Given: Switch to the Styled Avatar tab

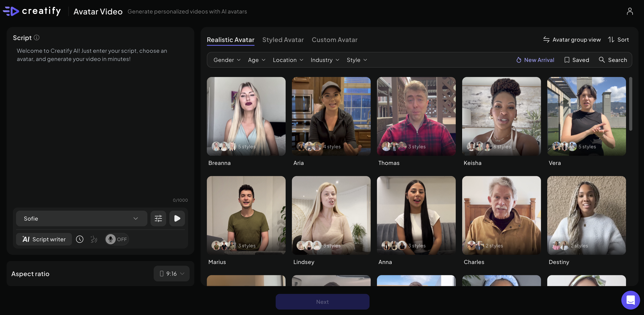Looking at the screenshot, I should pyautogui.click(x=283, y=40).
